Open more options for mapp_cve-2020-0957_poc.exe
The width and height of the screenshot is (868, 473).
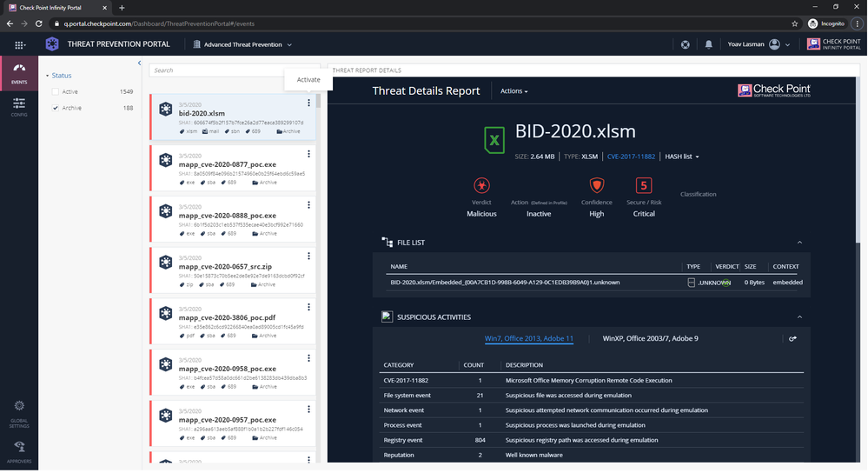(x=309, y=410)
